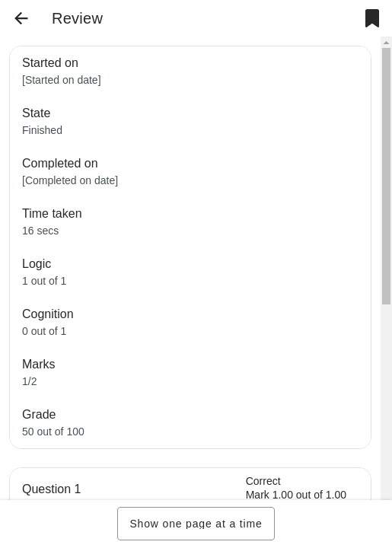Screen dimensions: 392x548
Task: Click the vertical scrollbar thumb
Action: pyautogui.click(x=386, y=176)
